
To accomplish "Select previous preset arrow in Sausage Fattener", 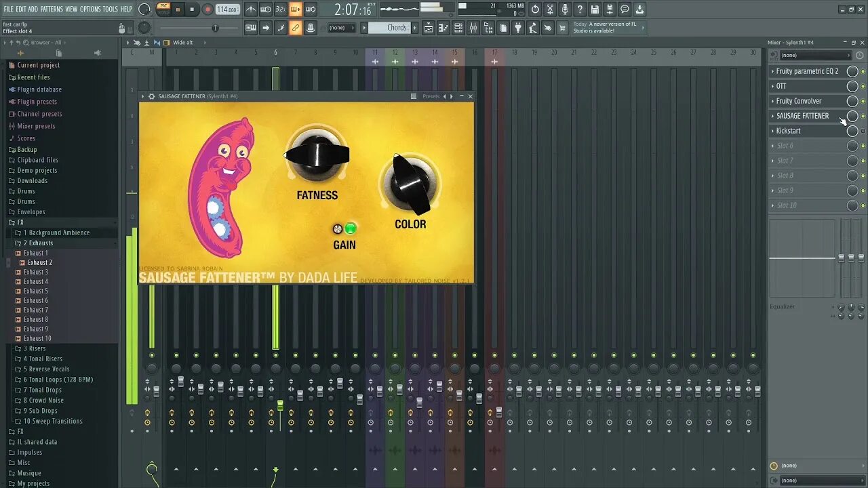I will [445, 96].
